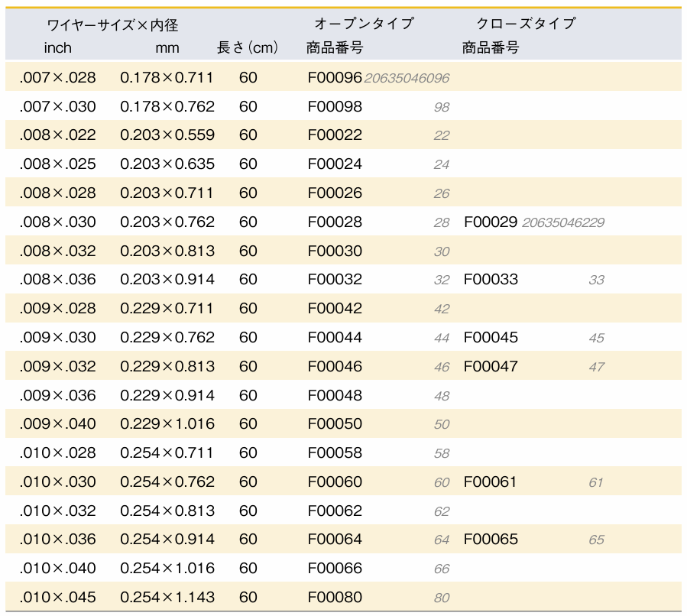Screen dimensions: 687x616
Task: Click product number F00062
Action: [x=335, y=511]
